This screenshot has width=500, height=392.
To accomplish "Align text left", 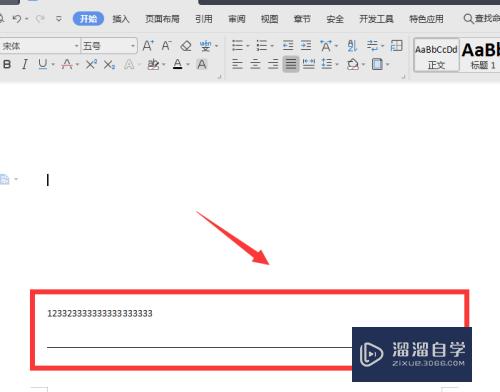I will click(237, 64).
